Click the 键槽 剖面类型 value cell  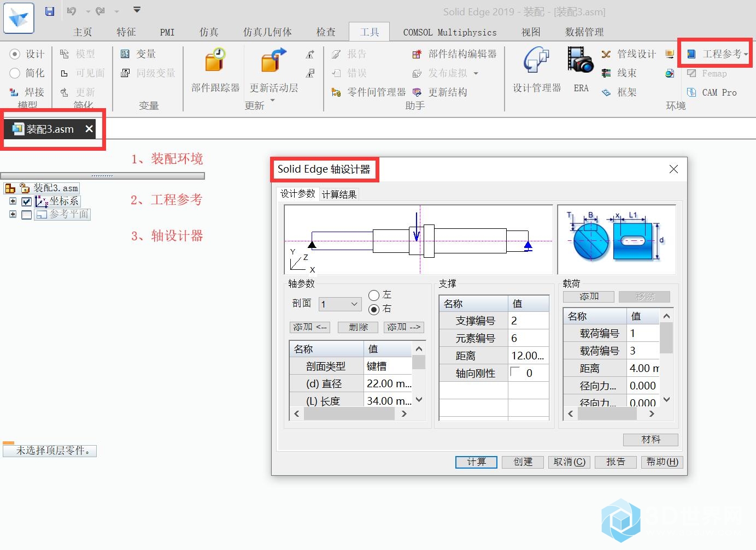point(388,366)
